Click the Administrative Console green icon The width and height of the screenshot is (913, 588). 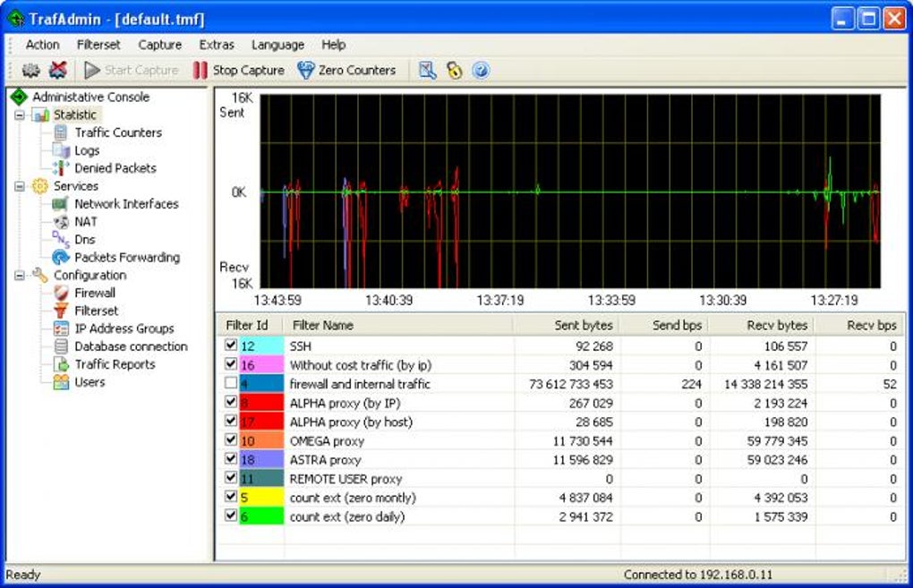tap(19, 97)
